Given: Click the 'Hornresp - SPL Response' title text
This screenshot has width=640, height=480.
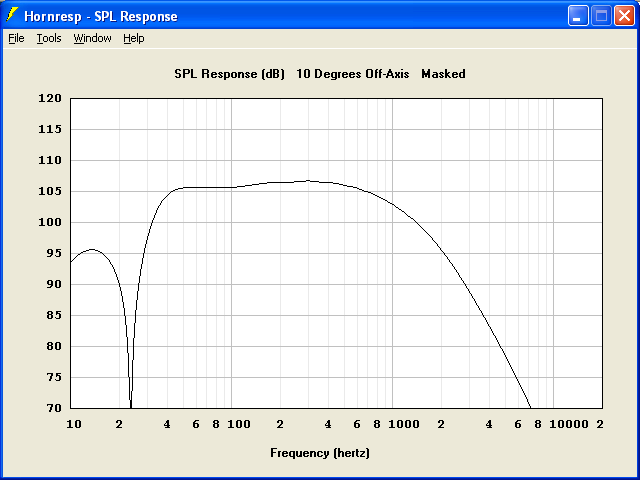Looking at the screenshot, I should pos(101,16).
